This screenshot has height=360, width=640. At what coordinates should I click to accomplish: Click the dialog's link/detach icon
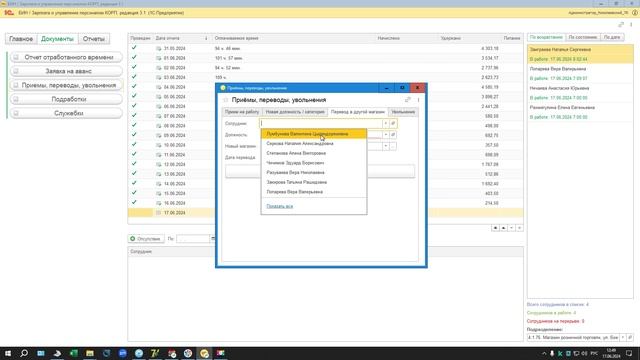[407, 100]
